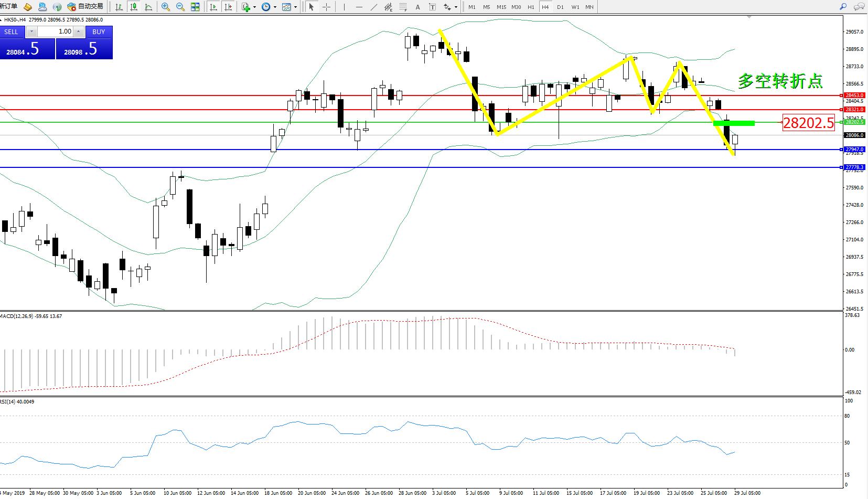Expand the periodicity clock dropdown

coord(275,7)
